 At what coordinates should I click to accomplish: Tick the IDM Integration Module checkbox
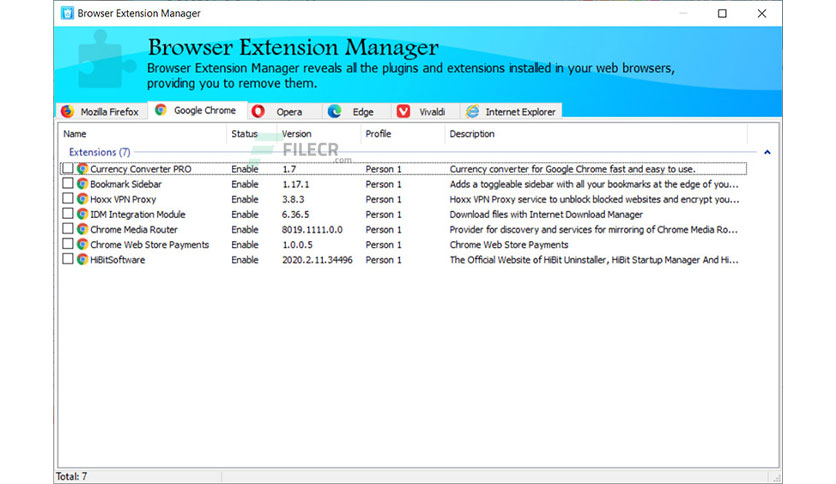click(x=68, y=214)
